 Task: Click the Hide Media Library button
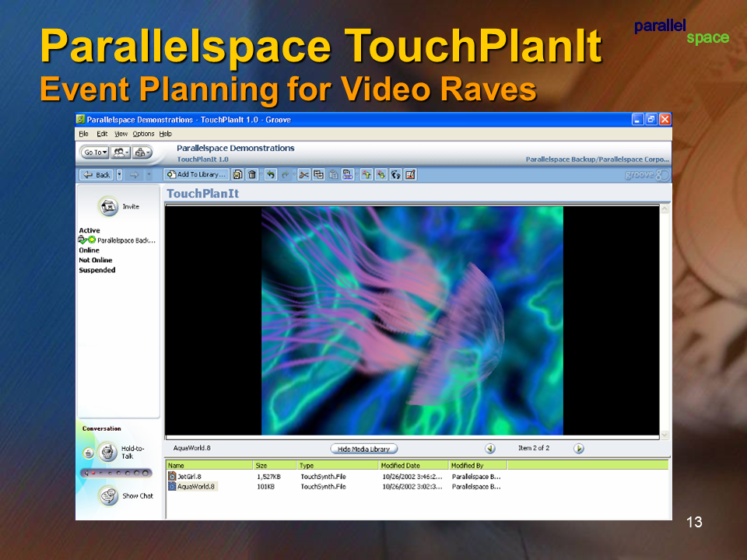[x=364, y=449]
